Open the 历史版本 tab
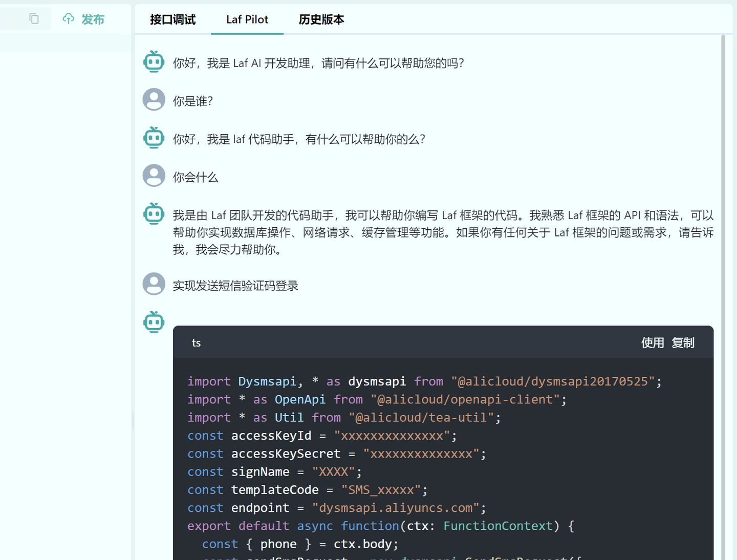737x560 pixels. click(321, 19)
